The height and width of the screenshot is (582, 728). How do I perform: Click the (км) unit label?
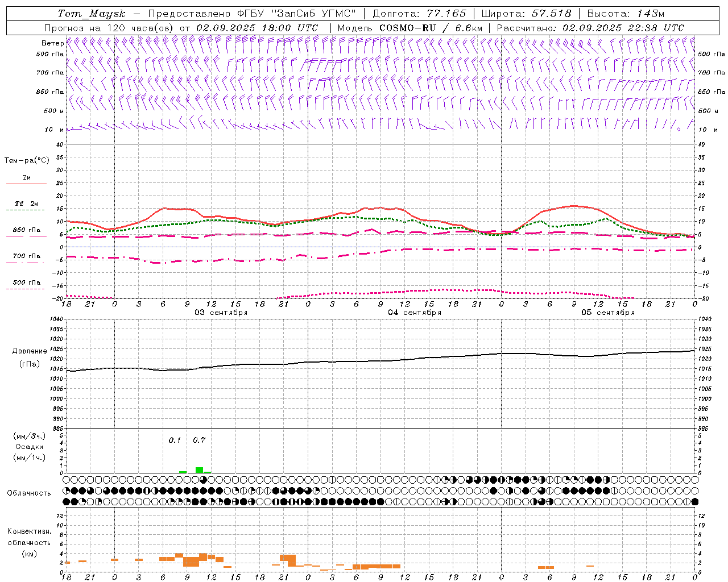(x=30, y=553)
